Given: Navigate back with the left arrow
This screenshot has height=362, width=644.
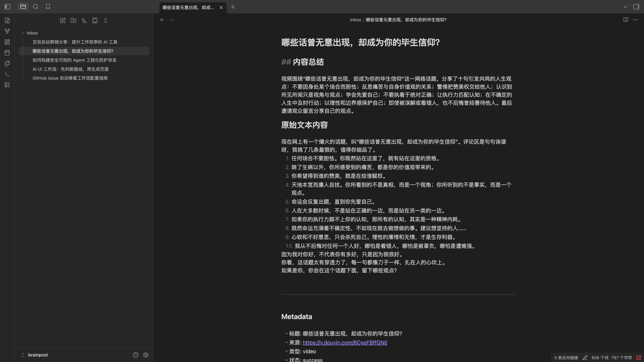Looking at the screenshot, I should 162,20.
